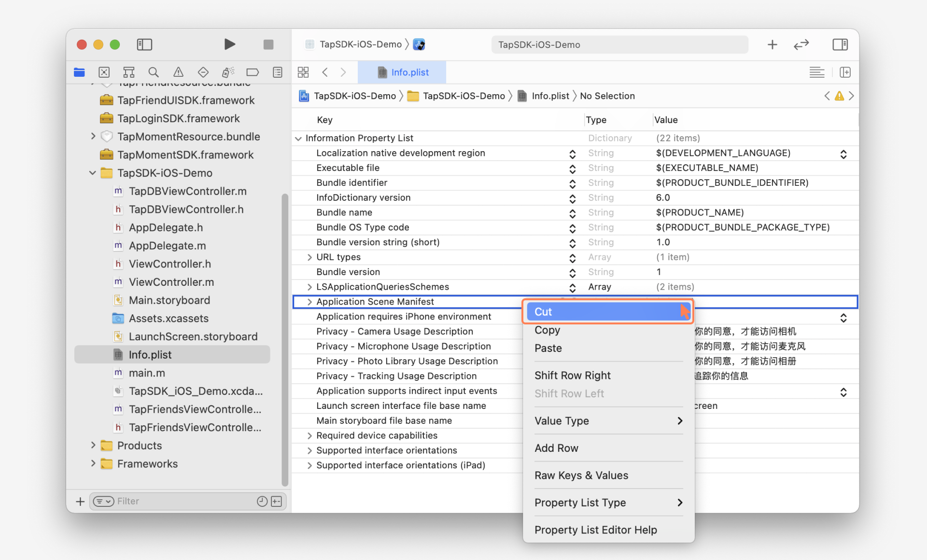The width and height of the screenshot is (927, 560).
Task: Open the Source Control navigator icon
Action: (104, 72)
